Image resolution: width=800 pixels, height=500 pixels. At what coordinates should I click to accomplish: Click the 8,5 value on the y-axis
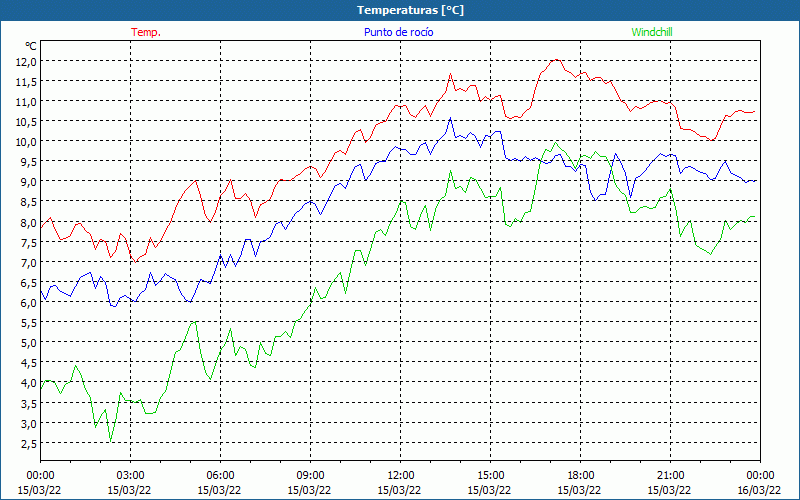(x=29, y=202)
